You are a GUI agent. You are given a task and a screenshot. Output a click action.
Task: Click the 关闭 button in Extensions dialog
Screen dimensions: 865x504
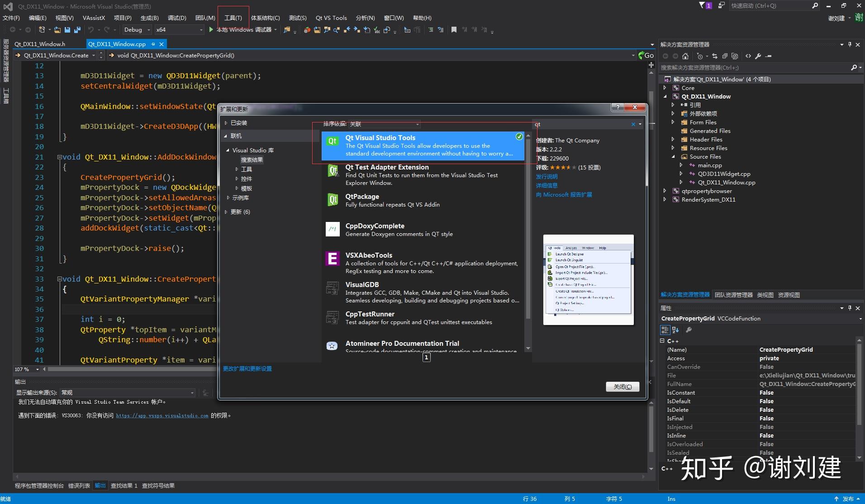623,386
